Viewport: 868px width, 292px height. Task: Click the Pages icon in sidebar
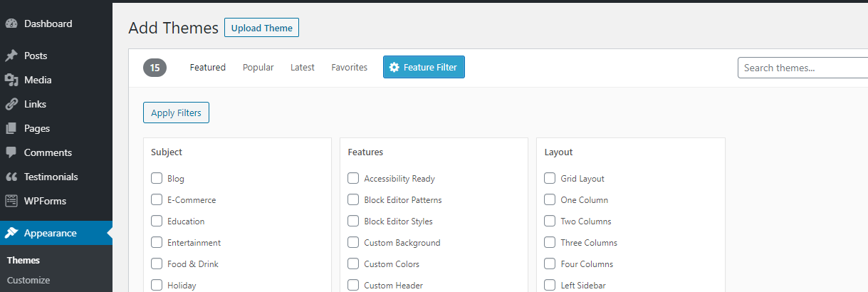coord(11,128)
